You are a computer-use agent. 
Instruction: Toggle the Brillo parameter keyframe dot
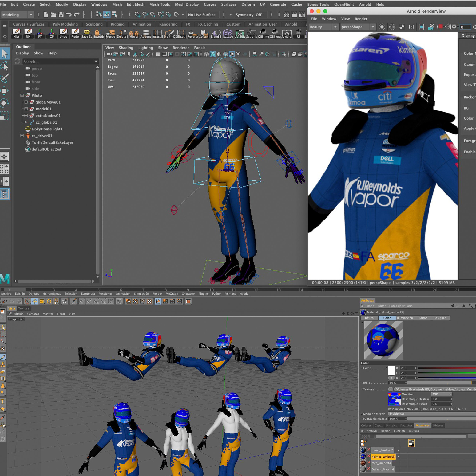(x=362, y=383)
